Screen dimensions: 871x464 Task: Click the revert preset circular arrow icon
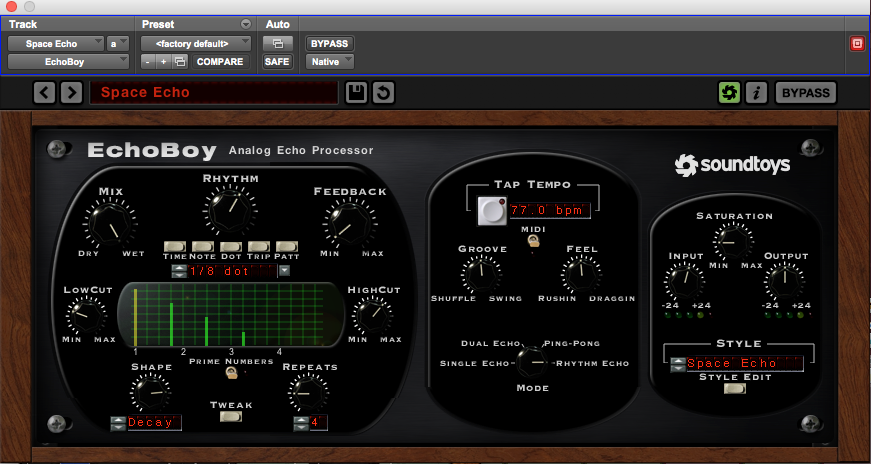click(x=383, y=93)
